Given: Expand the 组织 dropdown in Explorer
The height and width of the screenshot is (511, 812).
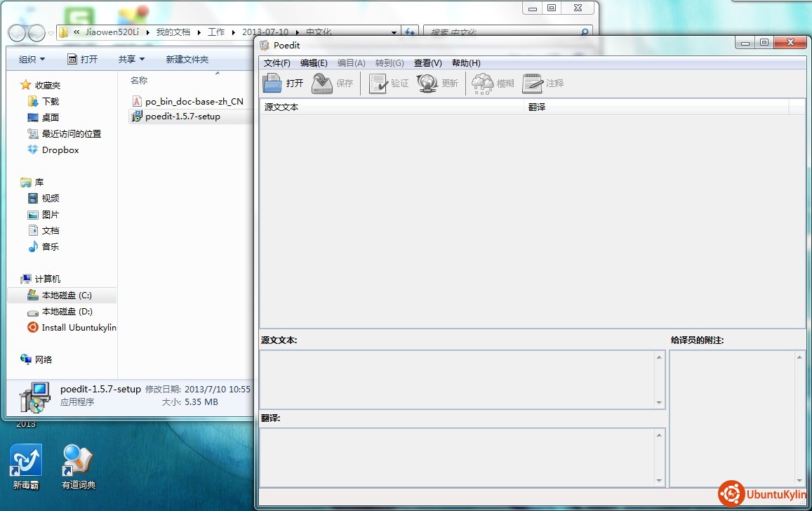Looking at the screenshot, I should [32, 60].
